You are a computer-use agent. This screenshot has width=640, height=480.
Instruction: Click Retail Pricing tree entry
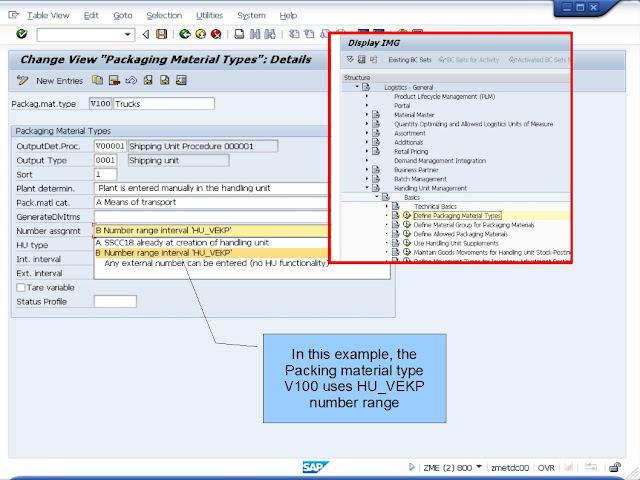[411, 151]
